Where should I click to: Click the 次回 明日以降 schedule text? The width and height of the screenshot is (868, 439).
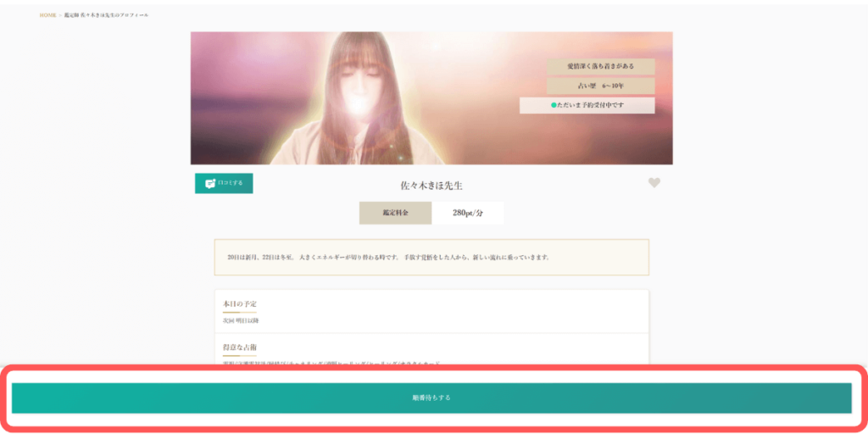(240, 320)
